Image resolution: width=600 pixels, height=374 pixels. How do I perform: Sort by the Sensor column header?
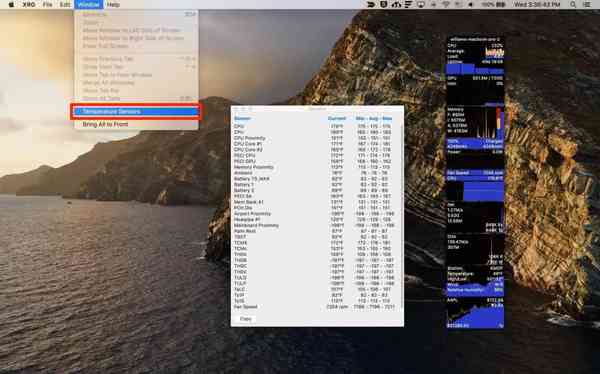pos(243,118)
